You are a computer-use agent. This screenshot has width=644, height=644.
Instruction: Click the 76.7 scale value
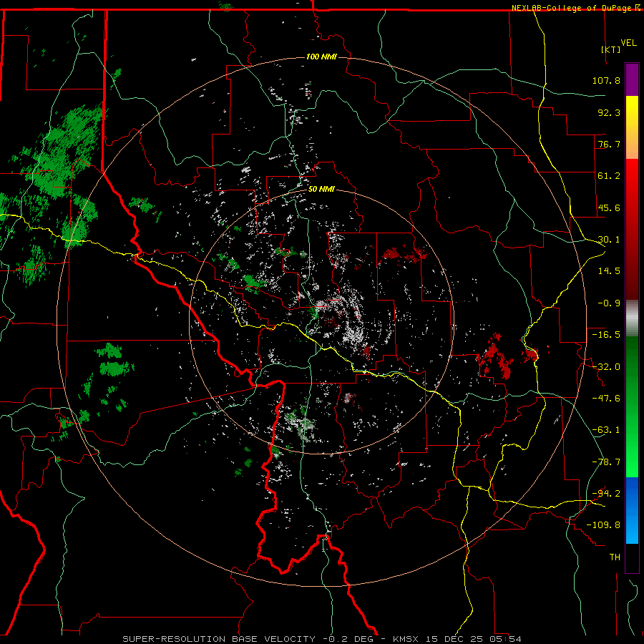click(609, 144)
